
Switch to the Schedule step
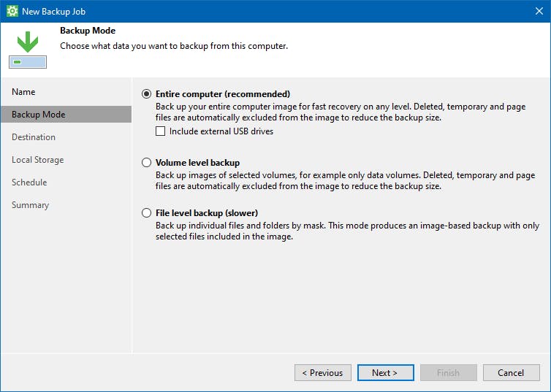pyautogui.click(x=29, y=182)
